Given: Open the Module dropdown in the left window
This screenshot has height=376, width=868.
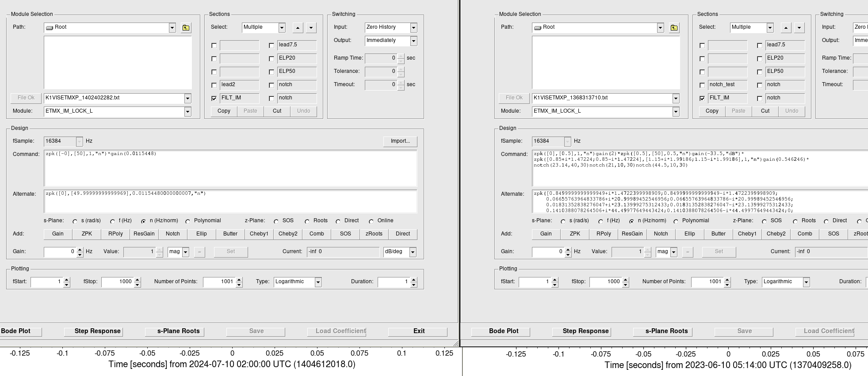Looking at the screenshot, I should click(x=187, y=111).
